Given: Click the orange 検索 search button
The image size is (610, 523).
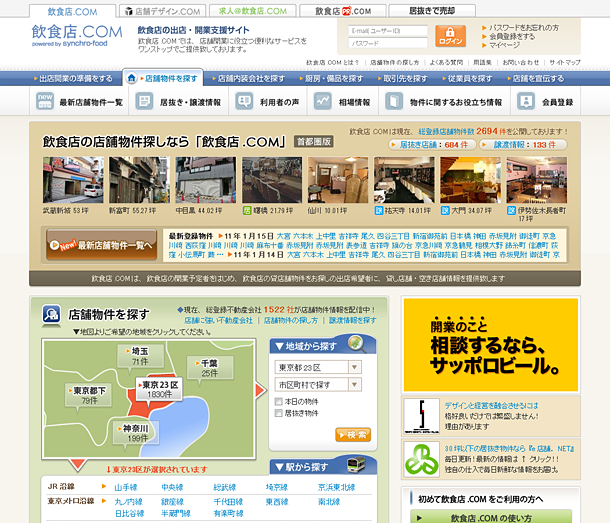Looking at the screenshot, I should click(x=353, y=435).
